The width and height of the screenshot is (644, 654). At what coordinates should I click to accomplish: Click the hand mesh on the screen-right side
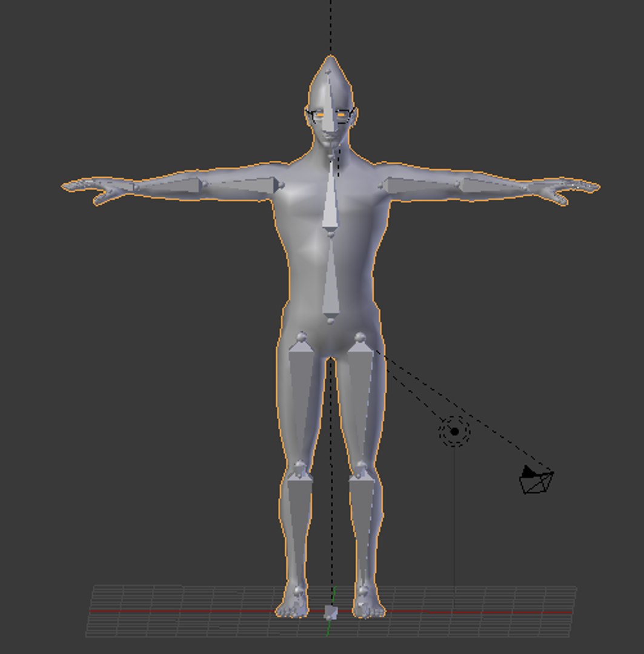coord(563,191)
